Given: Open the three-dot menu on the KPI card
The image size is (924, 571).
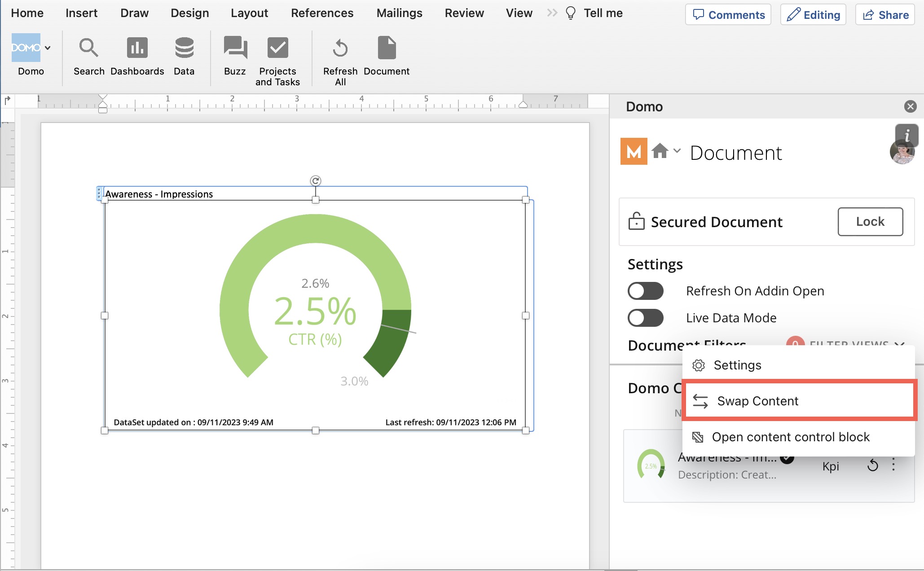Looking at the screenshot, I should pyautogui.click(x=894, y=466).
